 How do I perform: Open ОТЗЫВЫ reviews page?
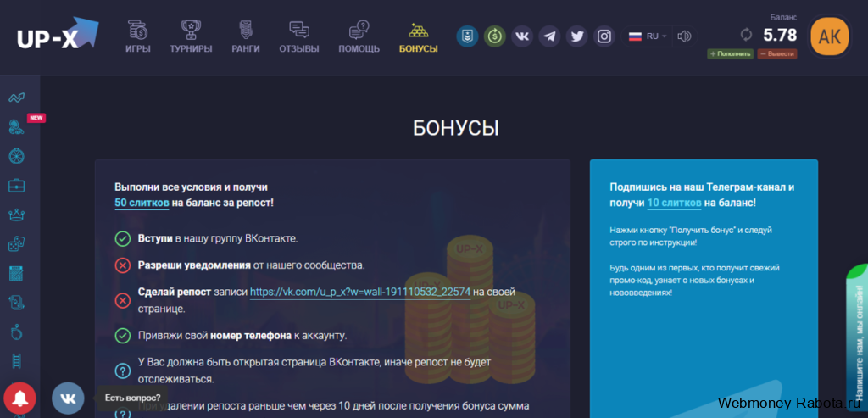tap(299, 36)
